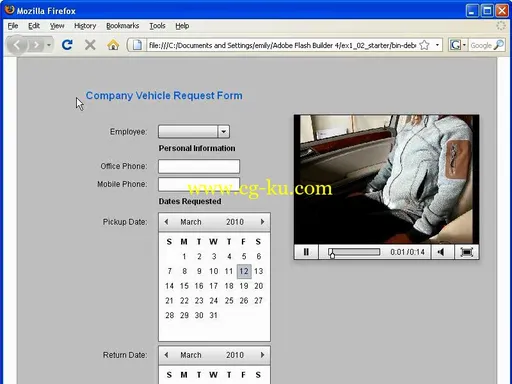Click the video display of the car interior
The width and height of the screenshot is (512, 384).
point(386,179)
